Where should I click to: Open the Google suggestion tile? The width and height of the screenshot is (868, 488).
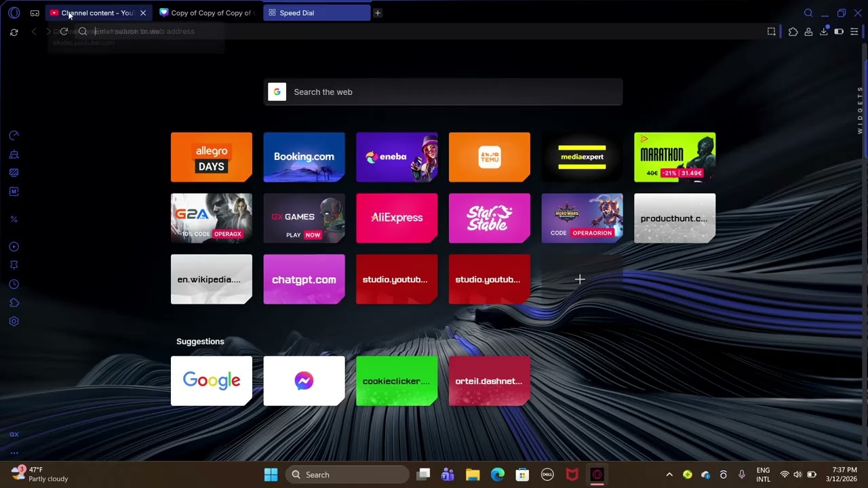point(212,381)
